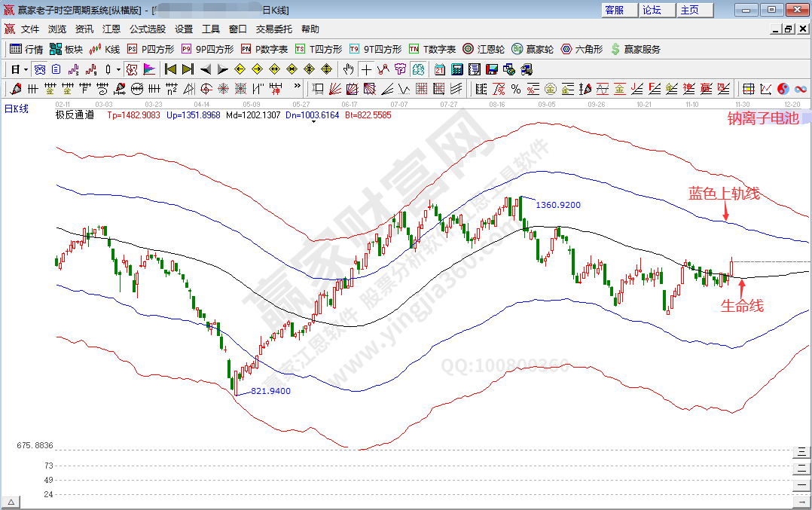Expand the 日 period dropdown arrow

tap(25, 69)
